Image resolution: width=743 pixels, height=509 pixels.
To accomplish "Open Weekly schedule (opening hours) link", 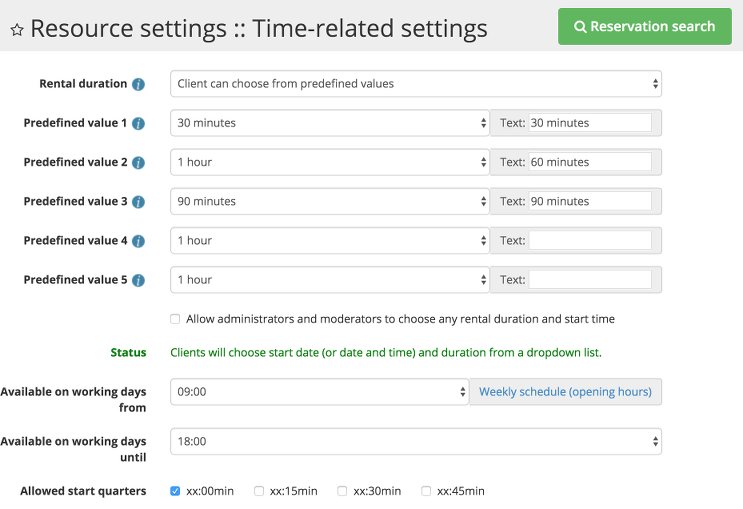I will point(565,392).
